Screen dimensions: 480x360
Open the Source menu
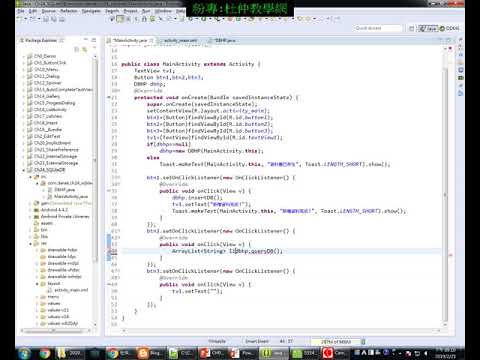pyautogui.click(x=49, y=11)
